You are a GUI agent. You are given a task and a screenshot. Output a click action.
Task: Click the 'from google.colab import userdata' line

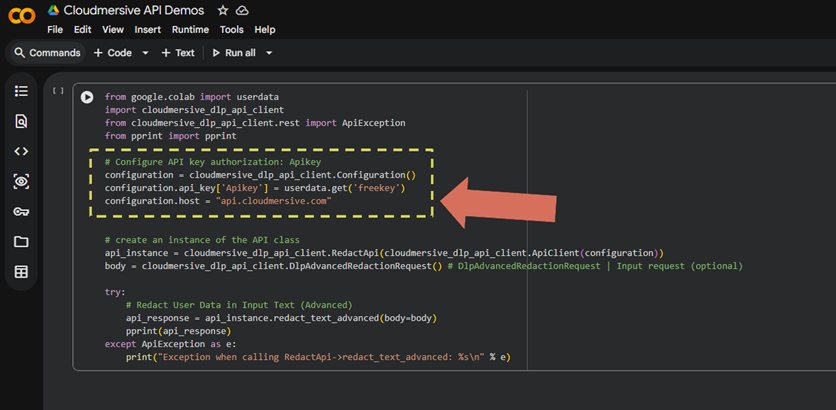coord(192,97)
